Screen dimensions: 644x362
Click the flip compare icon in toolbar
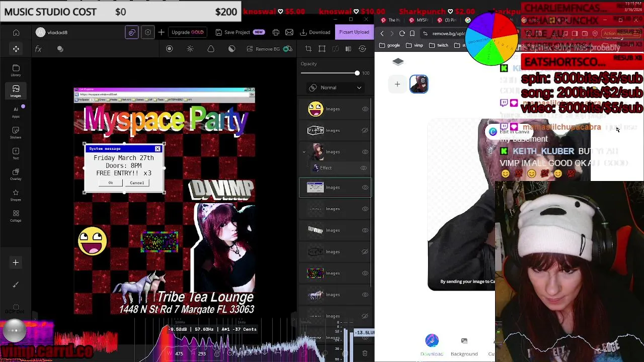pyautogui.click(x=348, y=49)
